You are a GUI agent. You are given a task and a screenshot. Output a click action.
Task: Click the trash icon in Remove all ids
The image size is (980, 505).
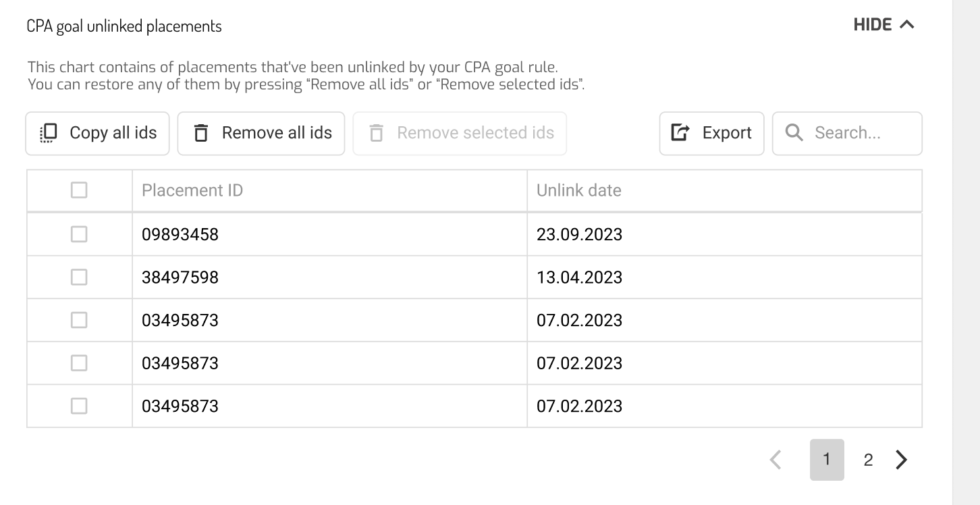[x=201, y=133]
